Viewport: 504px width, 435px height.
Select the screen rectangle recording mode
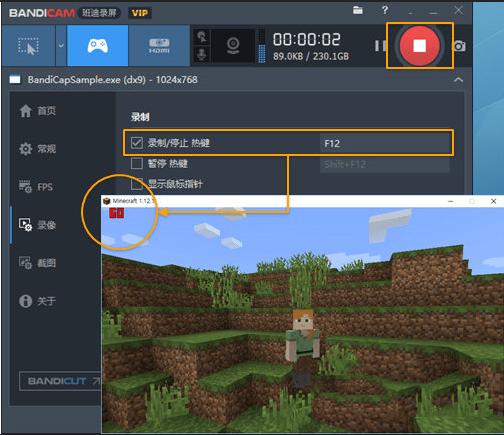point(29,45)
